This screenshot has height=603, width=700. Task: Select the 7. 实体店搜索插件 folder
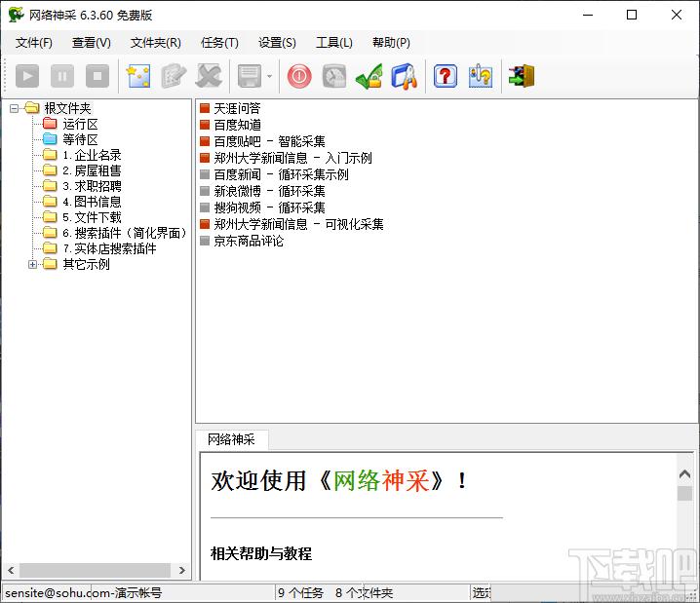coord(110,248)
